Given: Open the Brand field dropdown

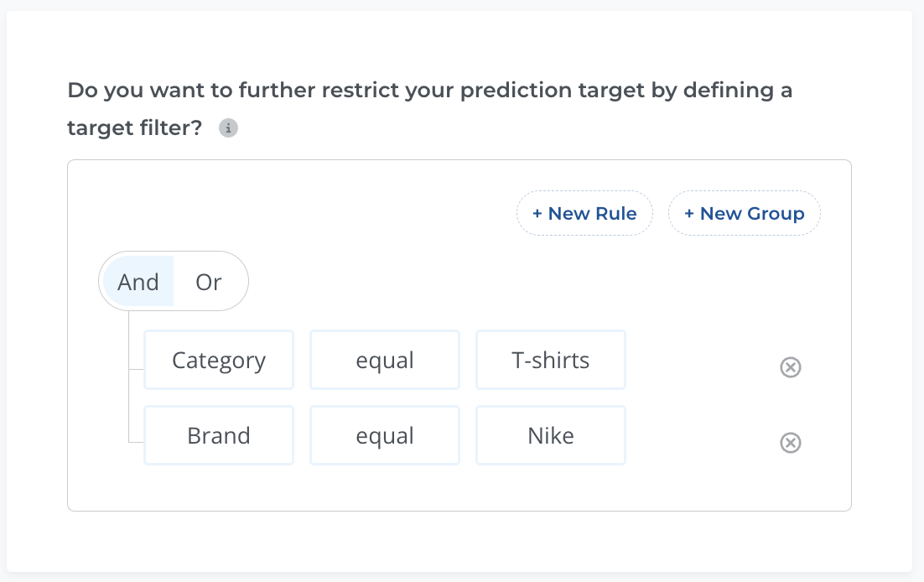Looking at the screenshot, I should tap(219, 435).
